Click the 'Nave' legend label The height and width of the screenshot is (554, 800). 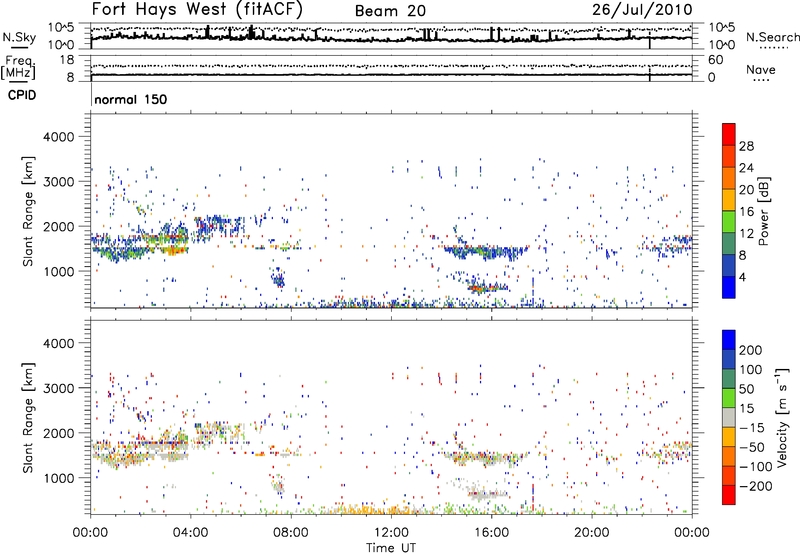pos(761,69)
